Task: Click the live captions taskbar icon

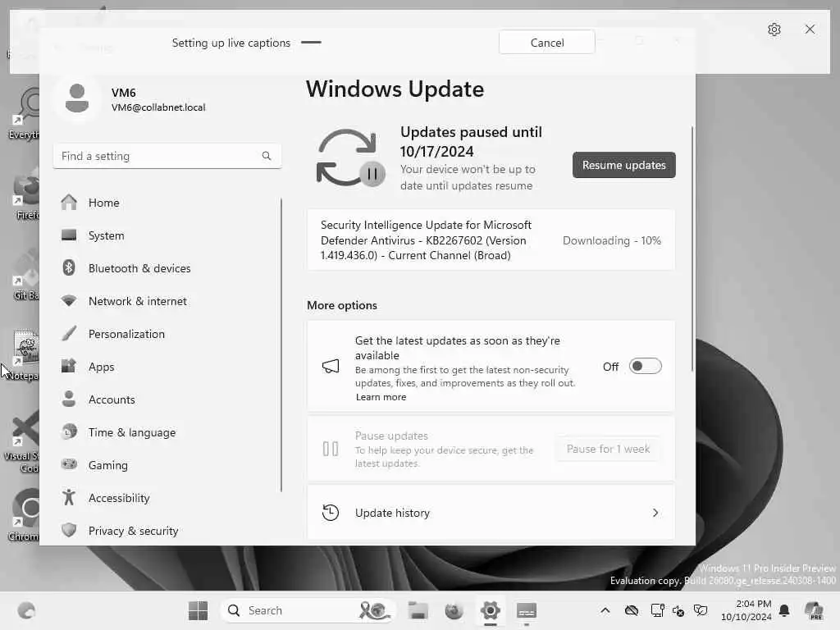Action: coord(527,610)
